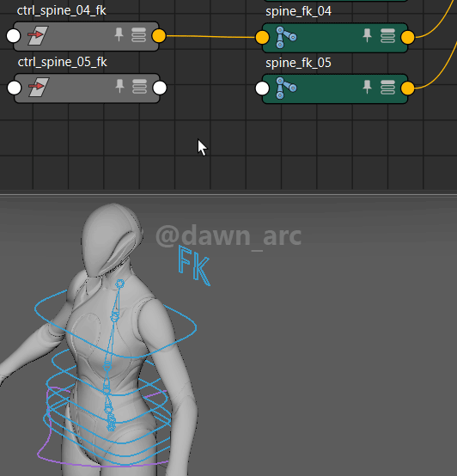Click the output port of ctrl_spine_04_fk
The height and width of the screenshot is (476, 457).
pos(159,36)
